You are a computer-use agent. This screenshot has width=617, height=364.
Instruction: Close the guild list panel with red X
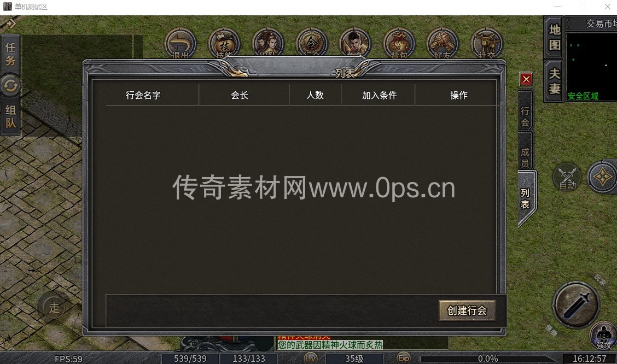[x=526, y=79]
